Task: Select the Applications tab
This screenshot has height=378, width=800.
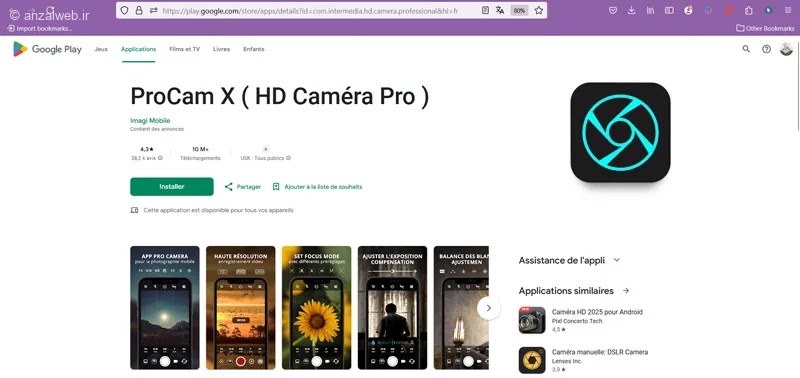Action: (x=138, y=49)
